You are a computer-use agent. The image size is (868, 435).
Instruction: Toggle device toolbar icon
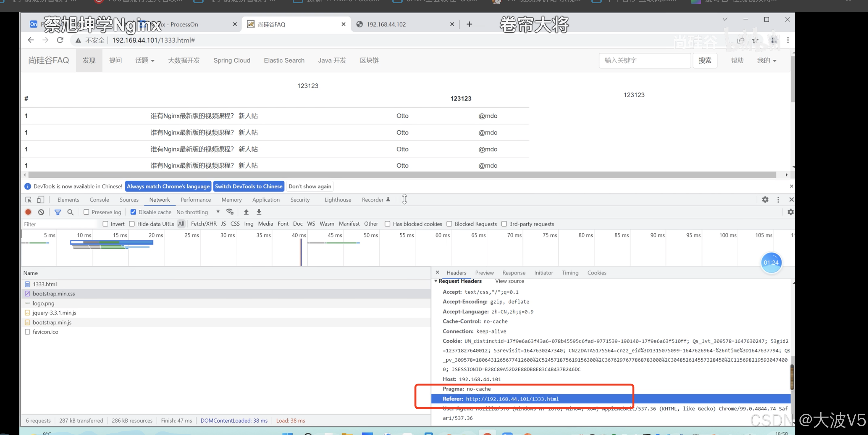[40, 200]
